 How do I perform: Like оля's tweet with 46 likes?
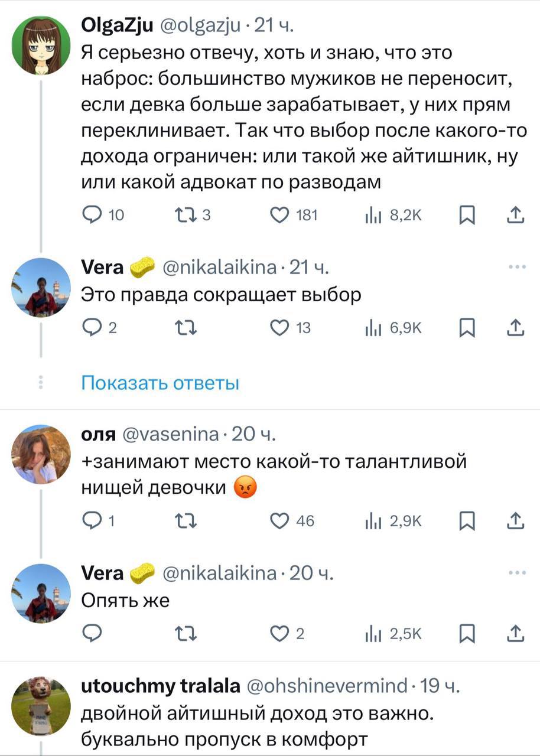279,520
